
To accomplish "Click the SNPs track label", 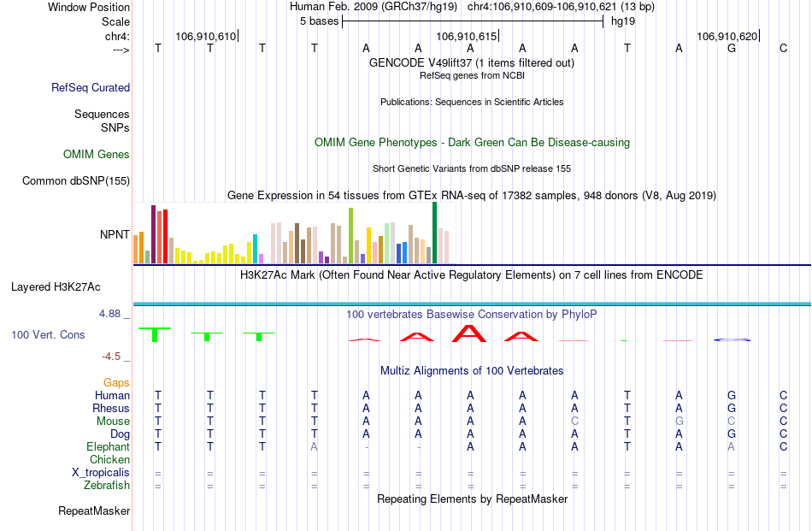I will coord(115,127).
